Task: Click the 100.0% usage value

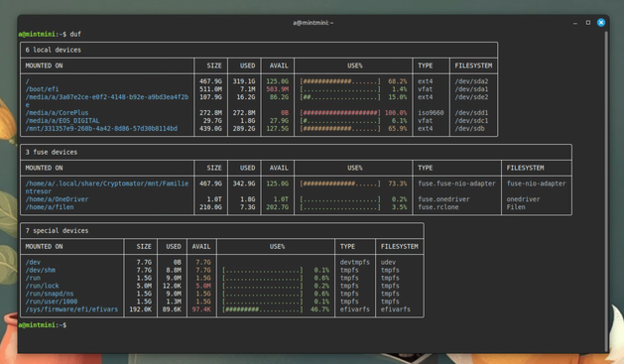Action: click(x=396, y=113)
